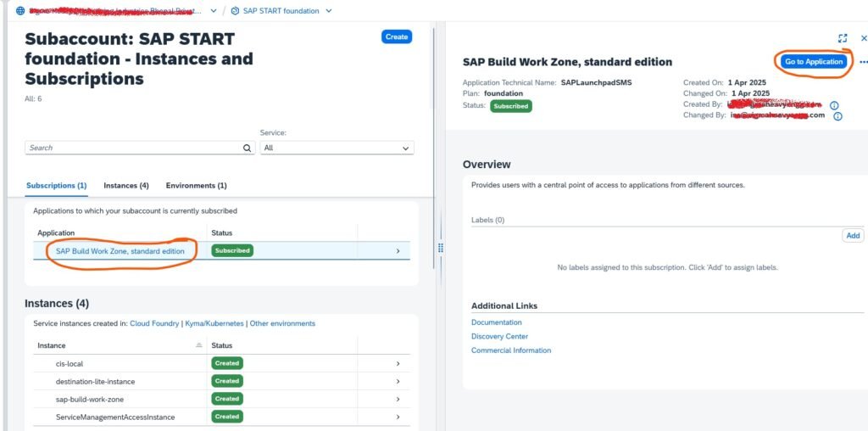Open the three-dot more actions menu
Screen dimensions: 868x431
pyautogui.click(x=863, y=62)
